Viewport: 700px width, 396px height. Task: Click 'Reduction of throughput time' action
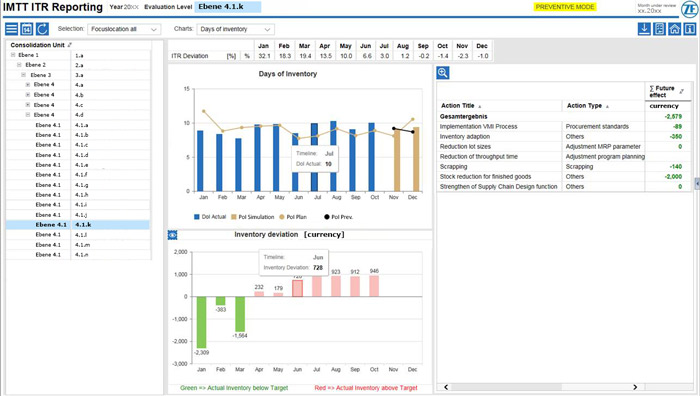(x=479, y=157)
